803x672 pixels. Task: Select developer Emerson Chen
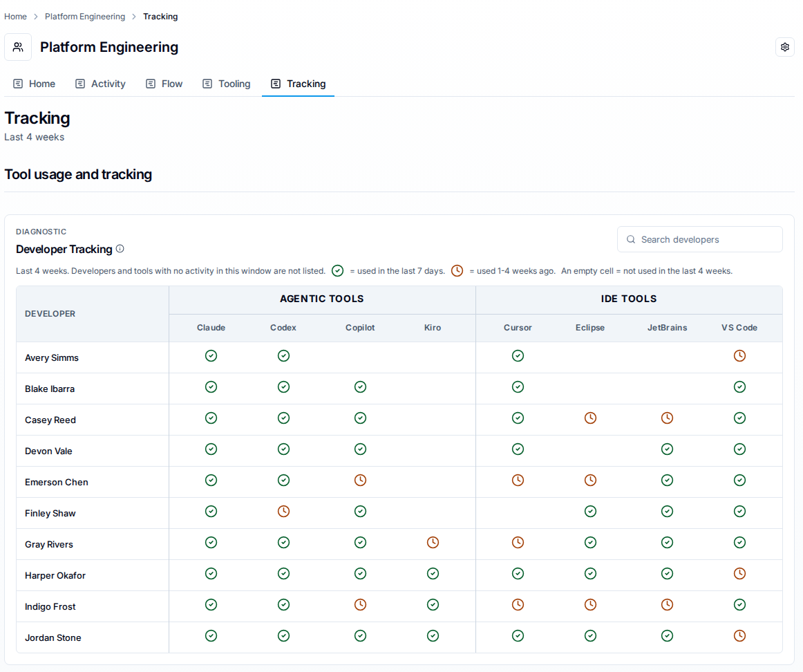point(57,483)
